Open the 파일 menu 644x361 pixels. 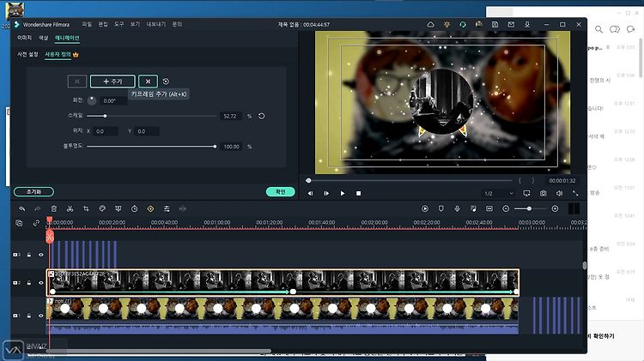(87, 24)
